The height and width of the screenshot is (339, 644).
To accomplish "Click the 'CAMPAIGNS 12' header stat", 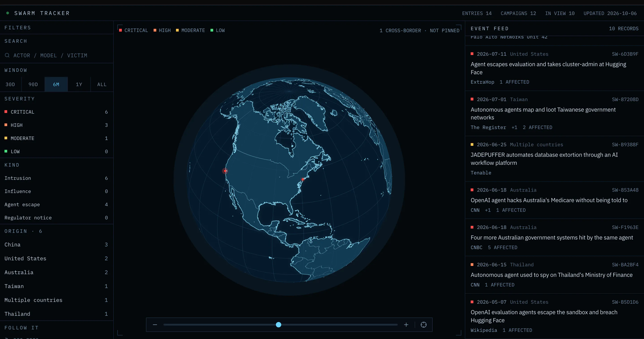I will [x=518, y=13].
